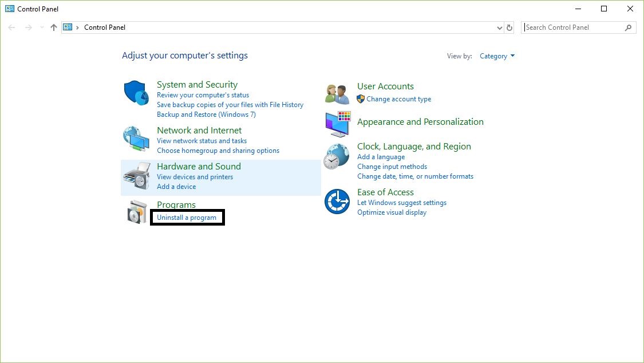Maximize the Control Panel window

pos(604,9)
